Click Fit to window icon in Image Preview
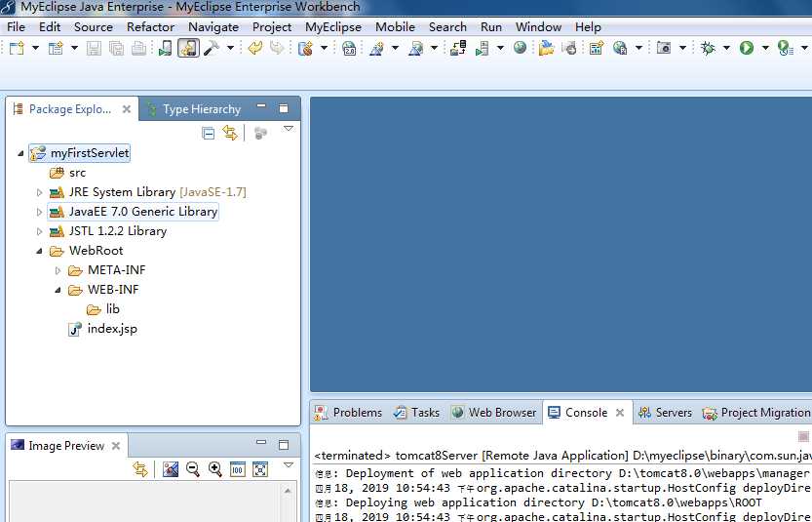Image resolution: width=812 pixels, height=522 pixels. click(x=260, y=469)
